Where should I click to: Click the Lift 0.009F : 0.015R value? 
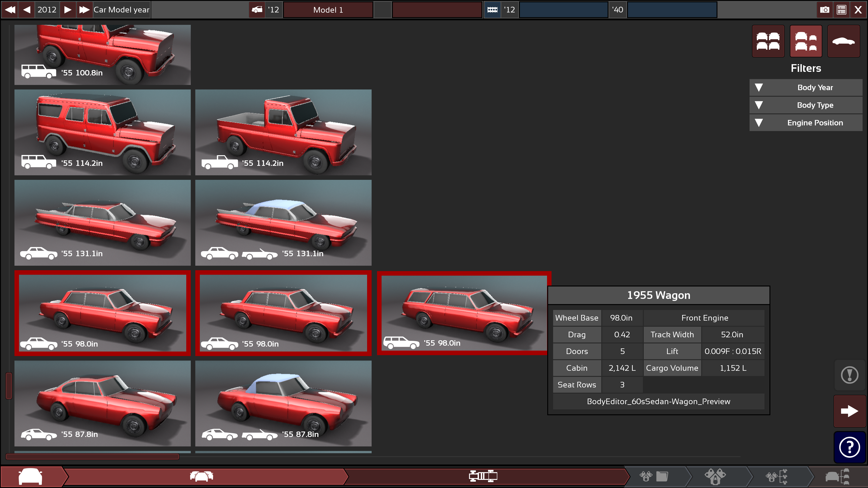733,351
